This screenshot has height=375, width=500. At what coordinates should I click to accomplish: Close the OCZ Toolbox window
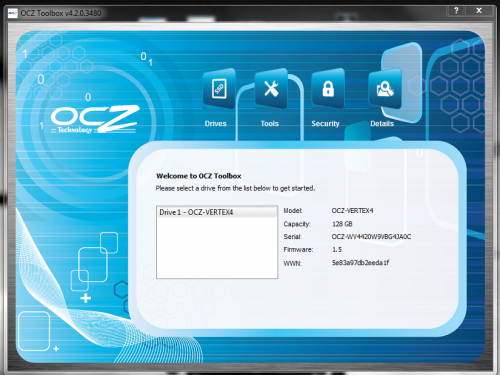(479, 10)
